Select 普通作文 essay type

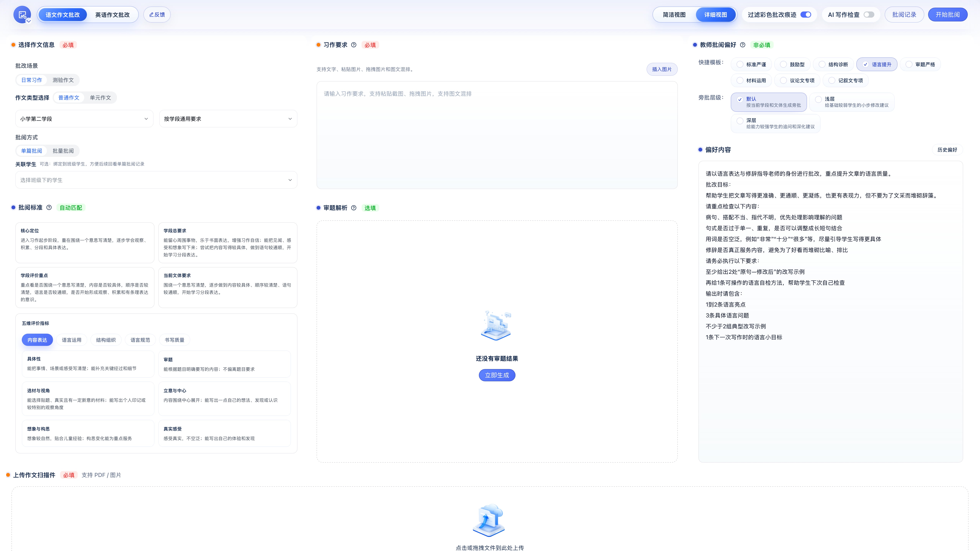[69, 98]
